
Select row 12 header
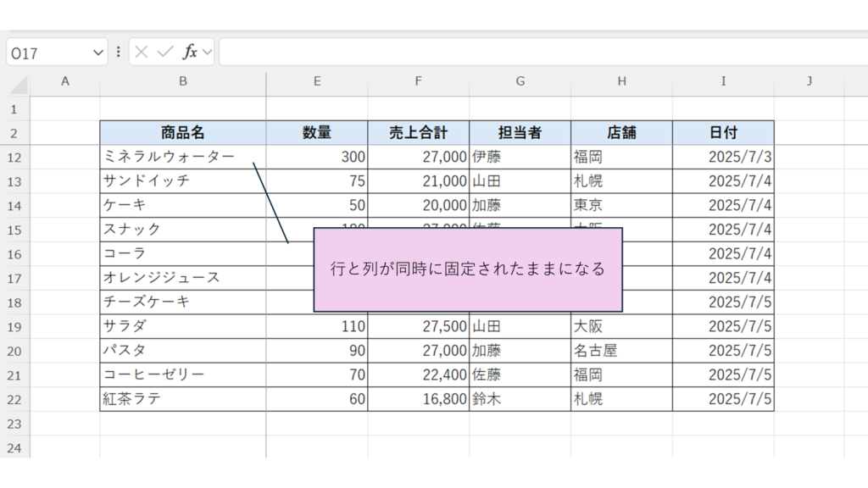pyautogui.click(x=14, y=157)
